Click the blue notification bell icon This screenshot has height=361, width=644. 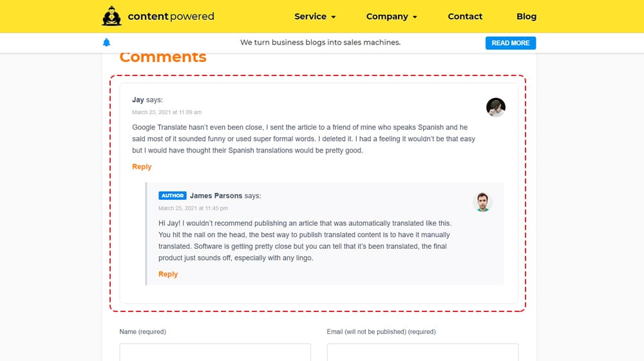click(106, 43)
